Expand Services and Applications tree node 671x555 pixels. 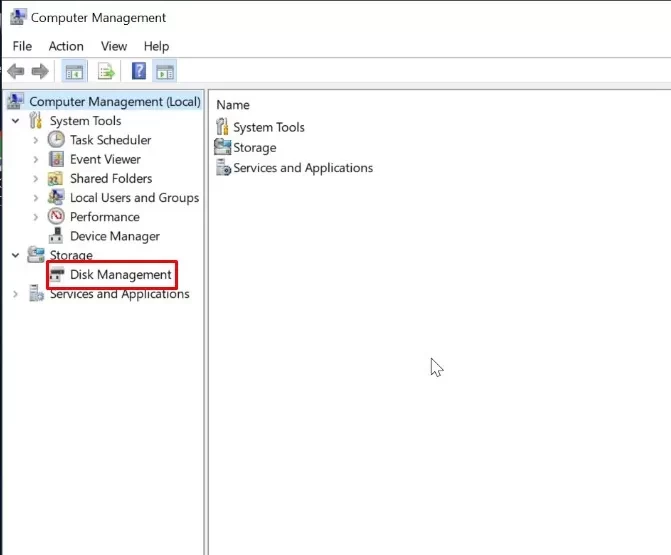pyautogui.click(x=15, y=294)
